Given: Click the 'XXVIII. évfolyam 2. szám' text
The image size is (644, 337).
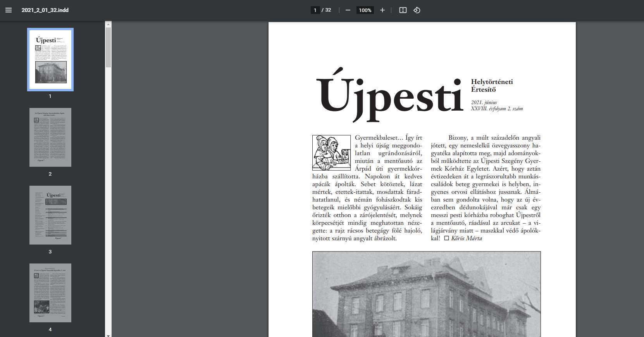Looking at the screenshot, I should (x=497, y=109).
